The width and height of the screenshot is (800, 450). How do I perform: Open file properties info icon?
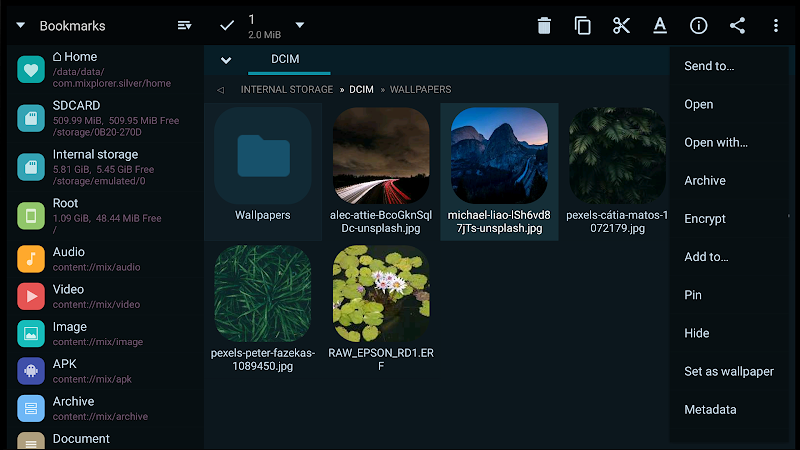click(699, 26)
